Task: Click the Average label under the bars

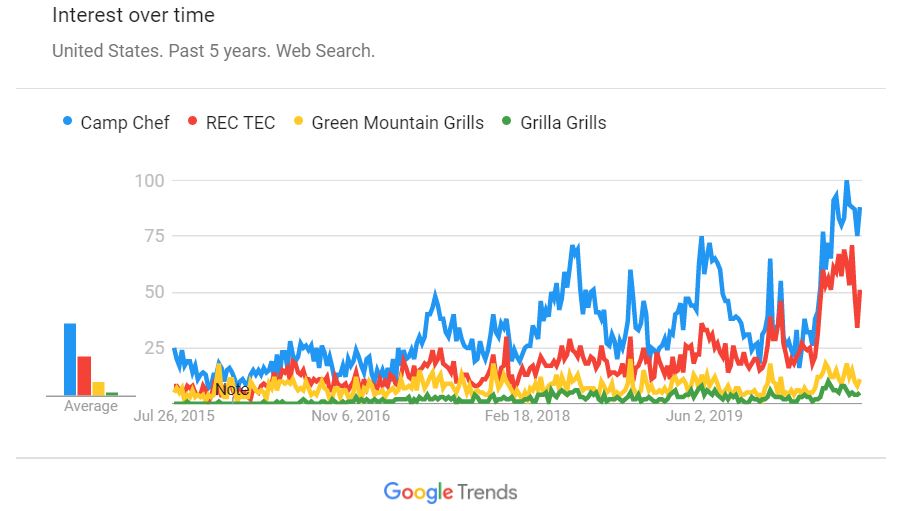Action: click(90, 407)
